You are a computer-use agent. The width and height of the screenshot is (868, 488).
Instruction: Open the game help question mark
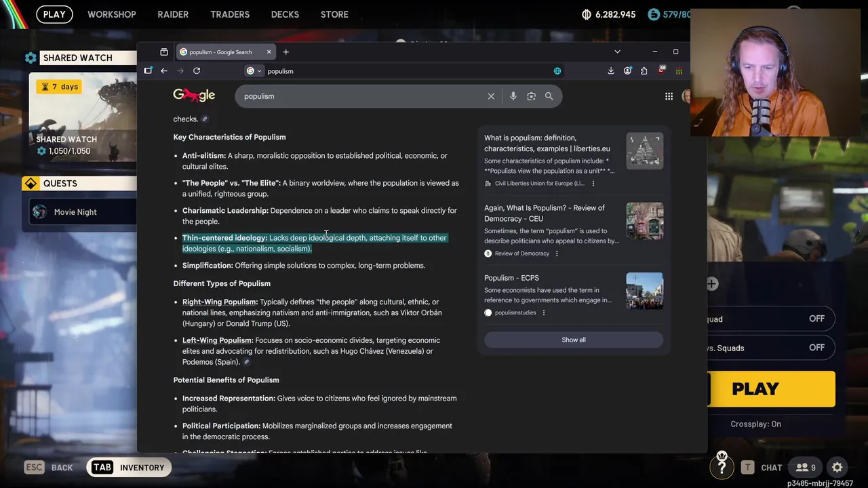722,466
